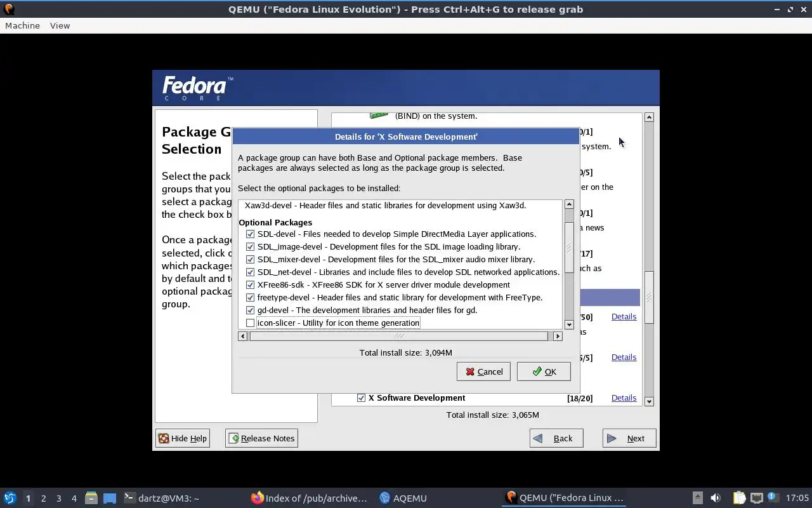Click the Xaw3d-devel base package row
Image resolution: width=812 pixels, height=508 pixels.
pyautogui.click(x=385, y=205)
